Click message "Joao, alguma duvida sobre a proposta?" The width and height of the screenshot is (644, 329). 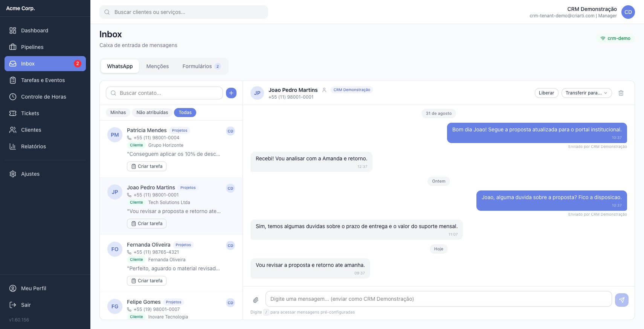click(x=552, y=201)
